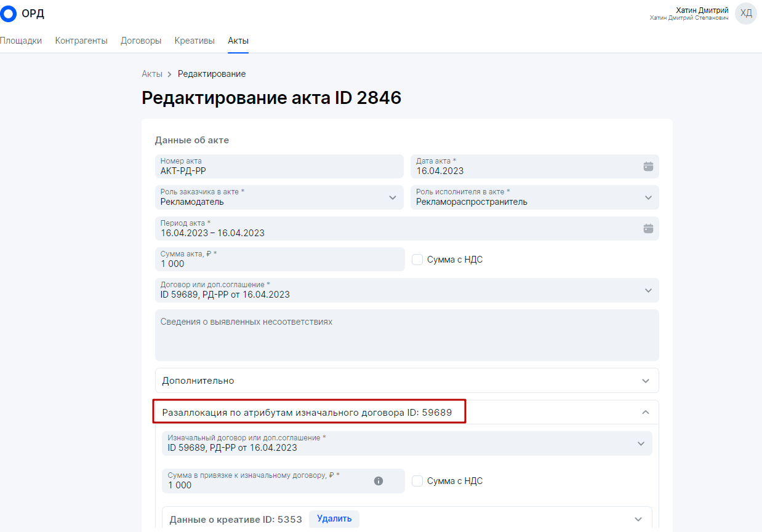
Task: Open the Креативы tab
Action: [195, 41]
